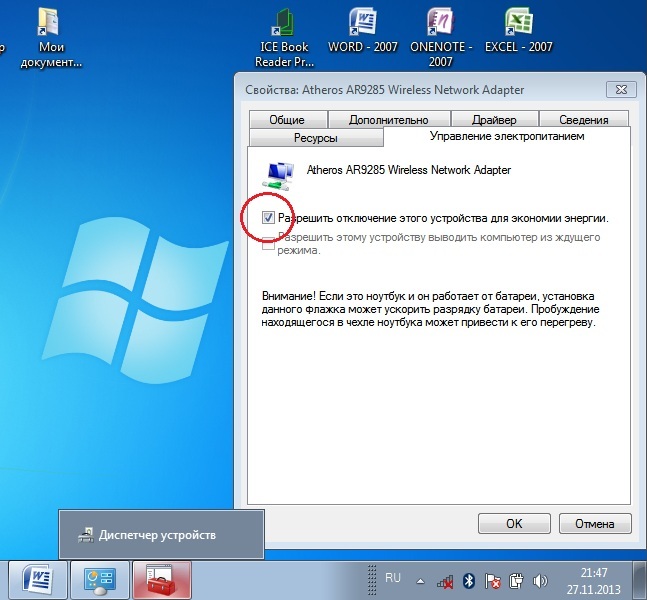Click the Отмена button
Viewport: 647px width, 600px height.
(x=594, y=523)
